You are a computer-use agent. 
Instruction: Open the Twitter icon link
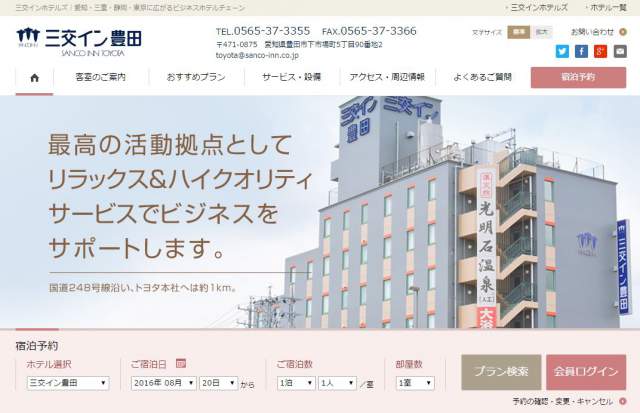562,51
